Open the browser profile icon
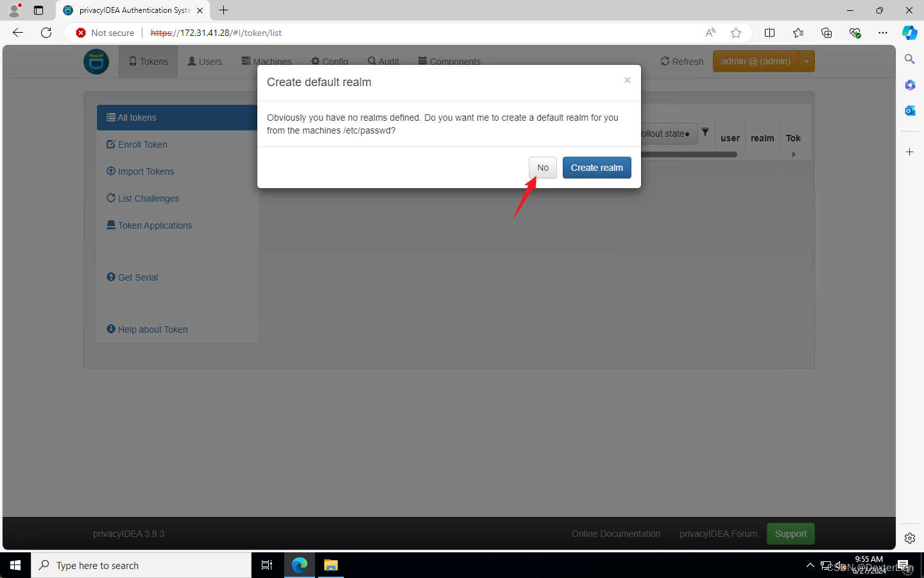This screenshot has width=924, height=578. coord(14,10)
